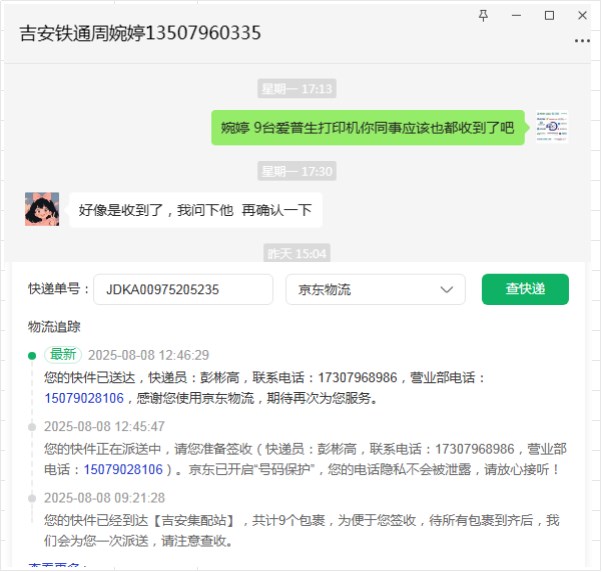Maximize the chat window

(x=549, y=16)
